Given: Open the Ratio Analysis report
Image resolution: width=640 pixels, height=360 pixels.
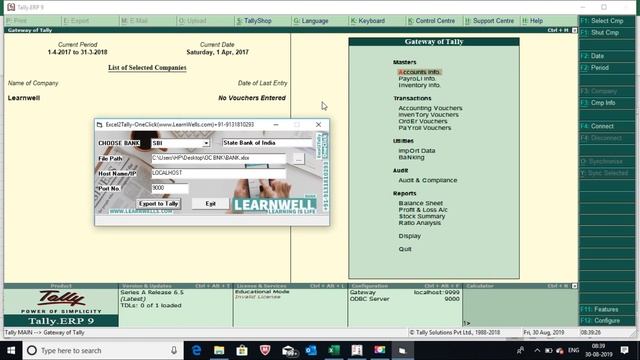Looking at the screenshot, I should tap(420, 223).
